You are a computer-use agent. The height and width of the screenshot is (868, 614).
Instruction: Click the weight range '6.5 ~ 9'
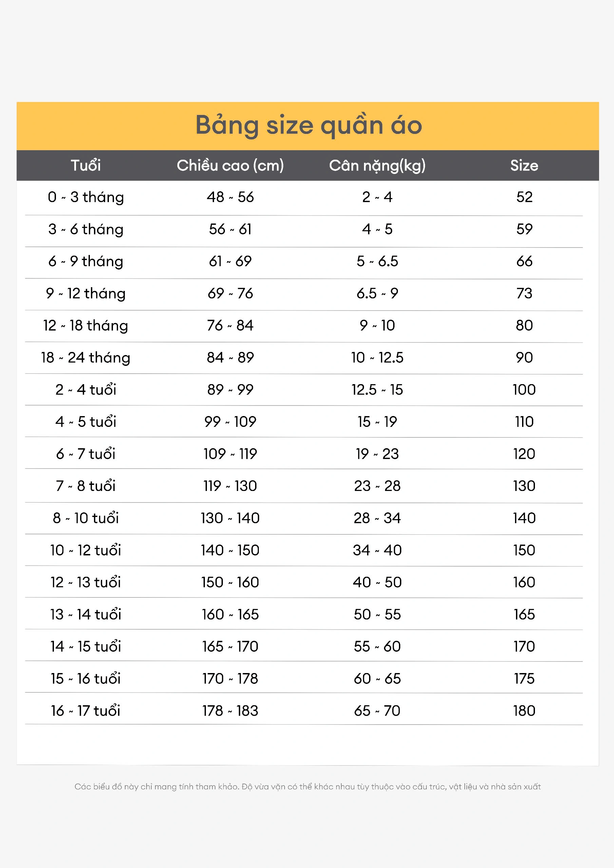pyautogui.click(x=377, y=293)
